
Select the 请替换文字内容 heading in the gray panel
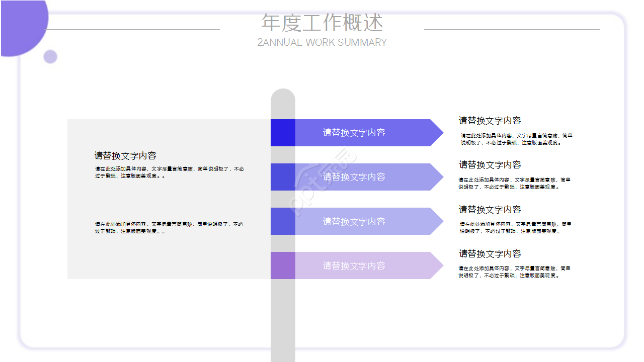click(x=125, y=156)
